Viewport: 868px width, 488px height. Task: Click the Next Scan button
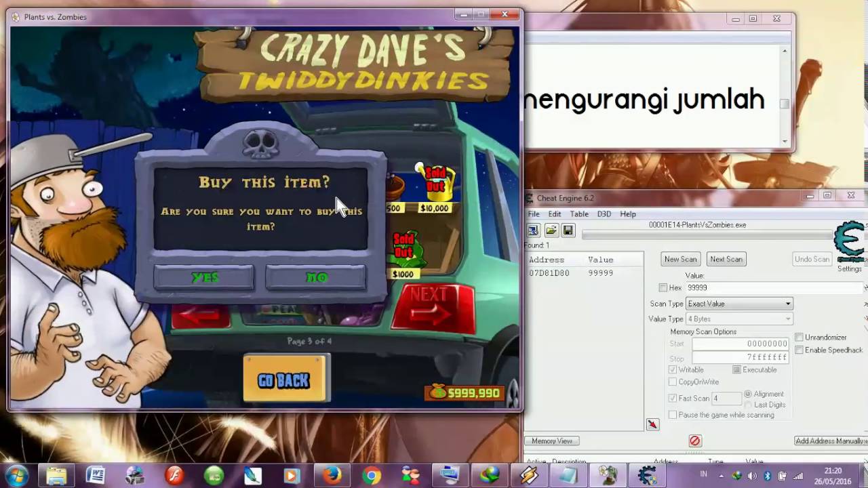coord(726,259)
